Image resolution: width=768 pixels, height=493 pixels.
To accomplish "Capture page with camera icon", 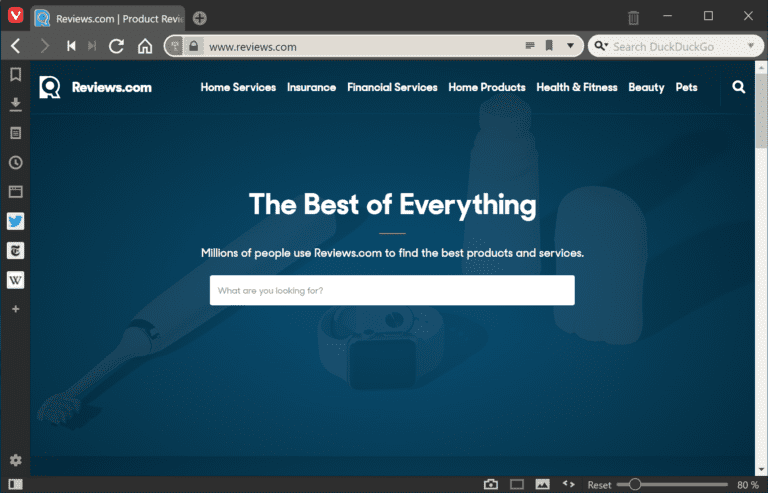I will click(x=491, y=484).
